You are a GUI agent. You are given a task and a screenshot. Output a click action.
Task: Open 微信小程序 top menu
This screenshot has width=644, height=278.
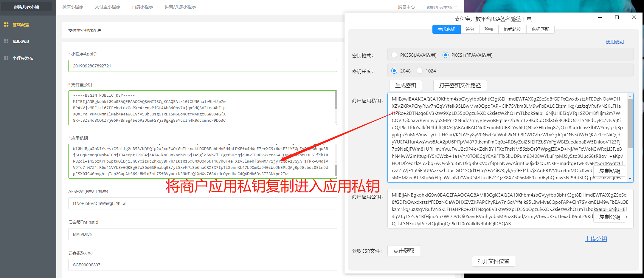[x=73, y=7]
